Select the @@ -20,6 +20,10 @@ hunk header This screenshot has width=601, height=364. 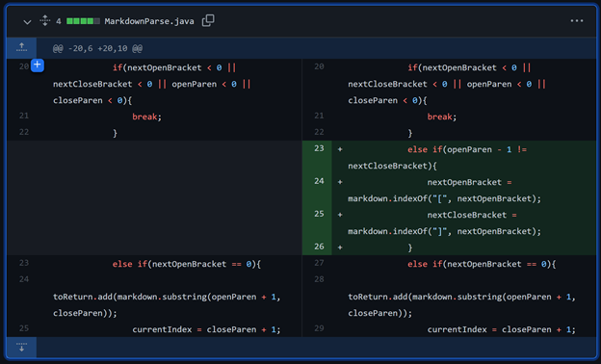coord(97,48)
